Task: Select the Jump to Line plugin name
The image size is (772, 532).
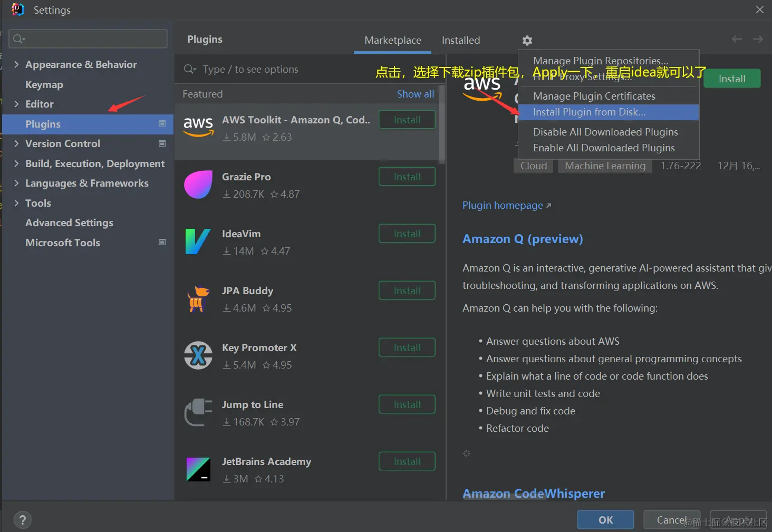Action: [252, 404]
